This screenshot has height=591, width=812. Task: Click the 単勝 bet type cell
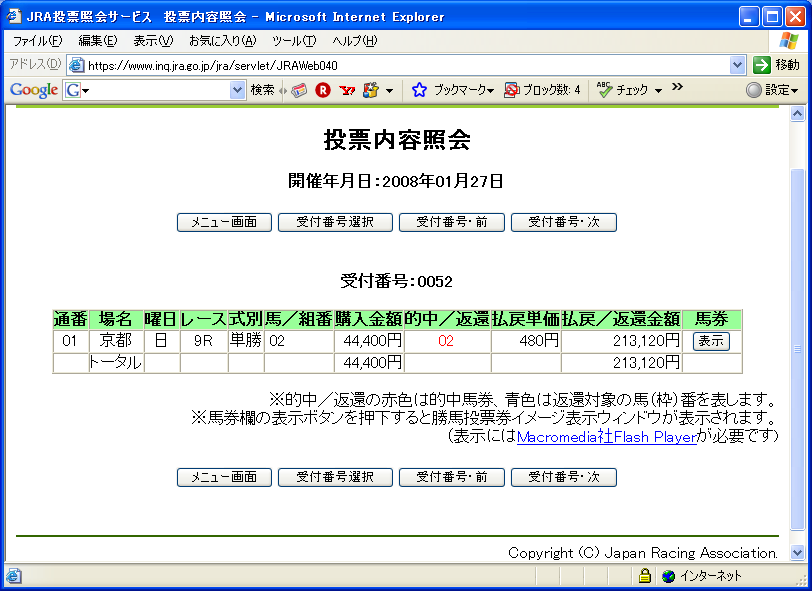point(245,341)
